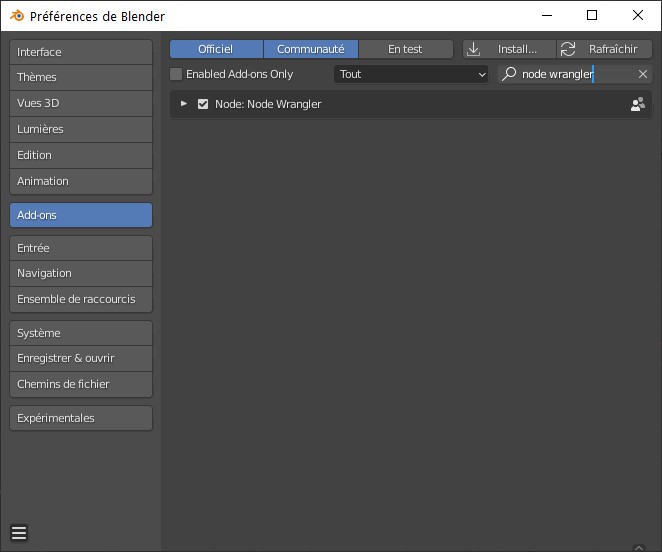Uncheck the Node Wrangler add-on checkbox
The image size is (662, 552).
pyautogui.click(x=203, y=104)
